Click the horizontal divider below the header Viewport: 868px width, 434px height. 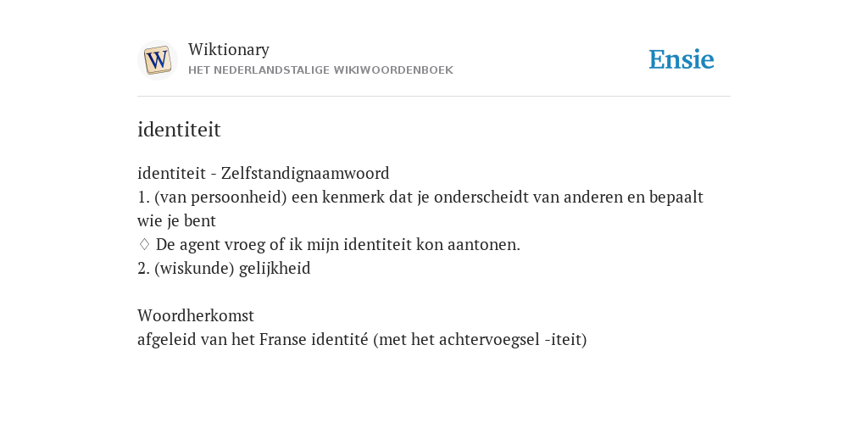point(434,97)
